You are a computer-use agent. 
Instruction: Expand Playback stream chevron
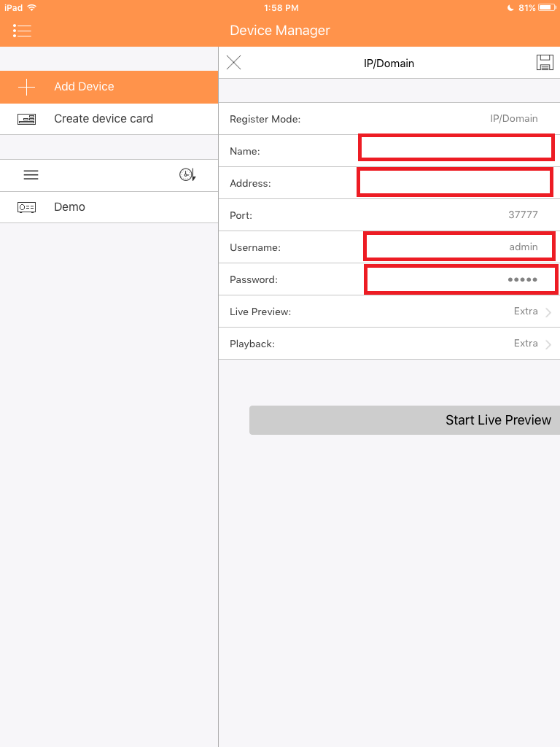548,344
